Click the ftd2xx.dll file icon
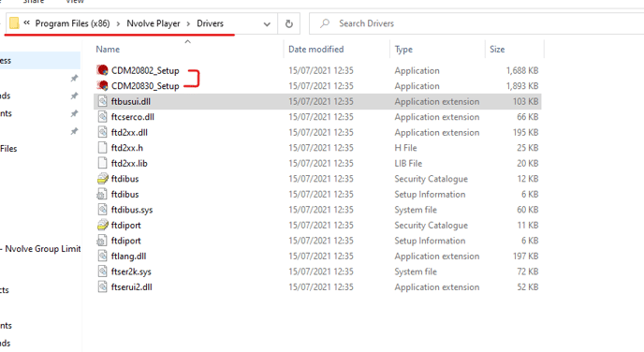The width and height of the screenshot is (644, 352). pyautogui.click(x=102, y=132)
